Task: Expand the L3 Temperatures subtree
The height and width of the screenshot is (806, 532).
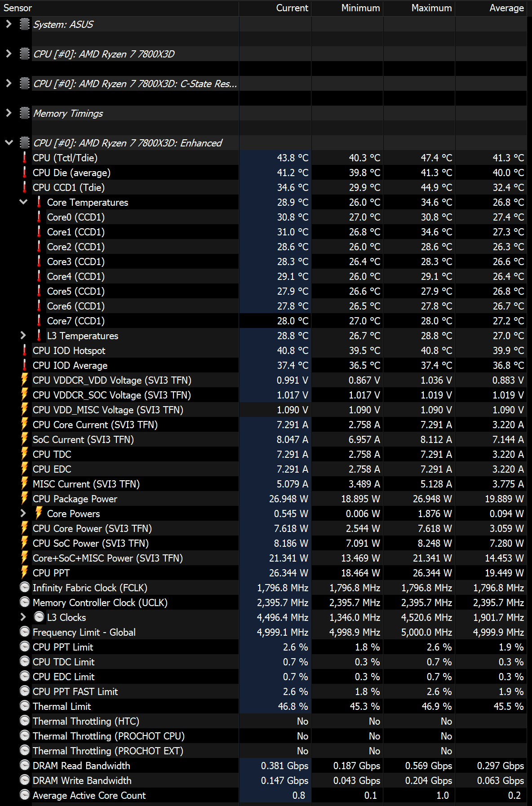Action: tap(23, 336)
